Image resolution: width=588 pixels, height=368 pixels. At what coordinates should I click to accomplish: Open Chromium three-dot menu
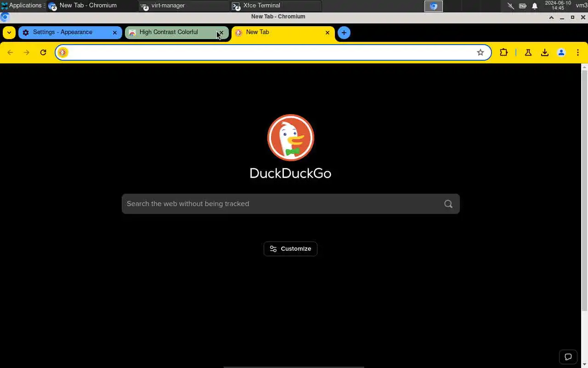click(x=578, y=52)
